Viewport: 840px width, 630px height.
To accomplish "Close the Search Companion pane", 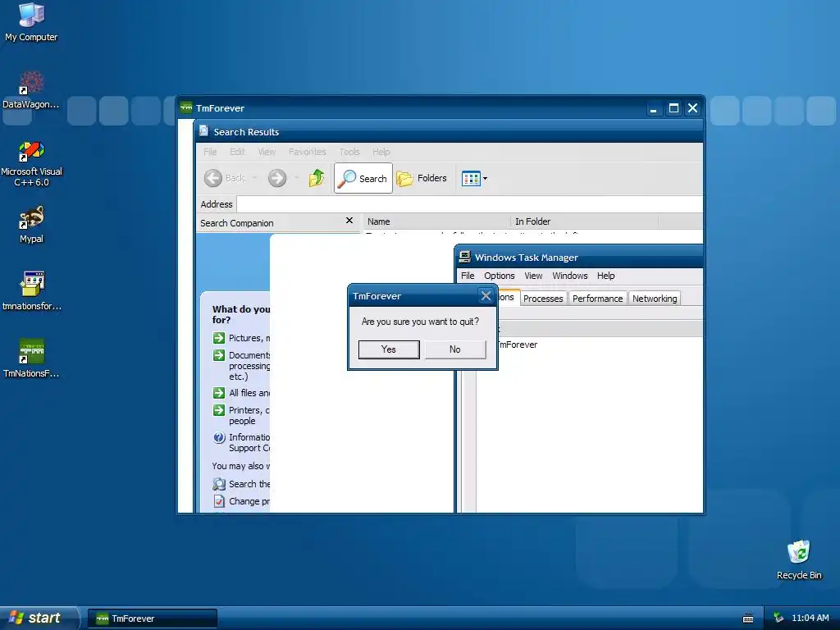I will [x=349, y=220].
